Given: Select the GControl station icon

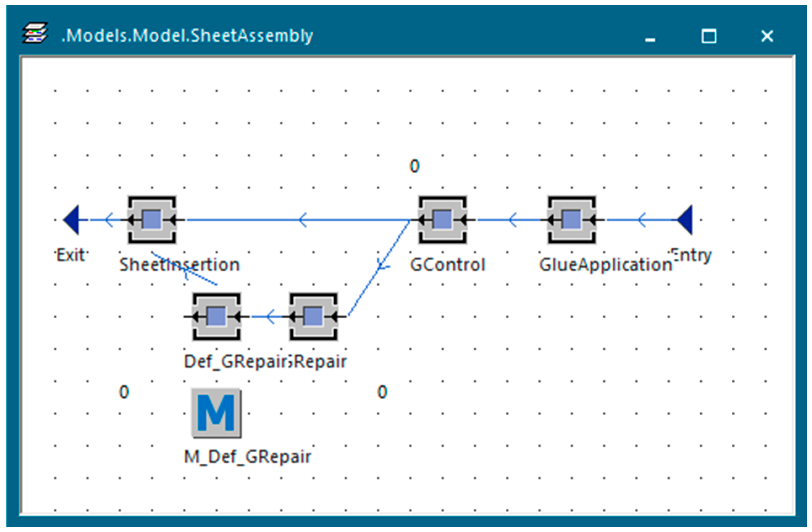Looking at the screenshot, I should (442, 220).
